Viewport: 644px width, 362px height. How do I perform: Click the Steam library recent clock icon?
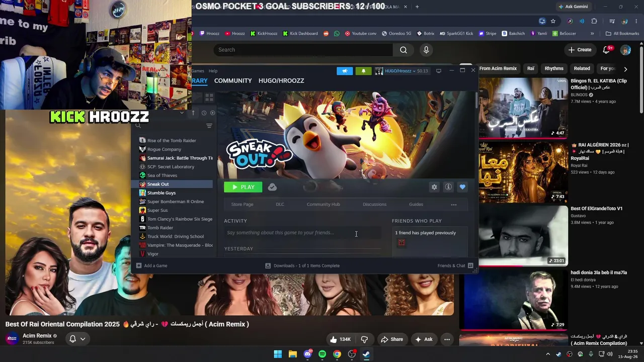(204, 113)
